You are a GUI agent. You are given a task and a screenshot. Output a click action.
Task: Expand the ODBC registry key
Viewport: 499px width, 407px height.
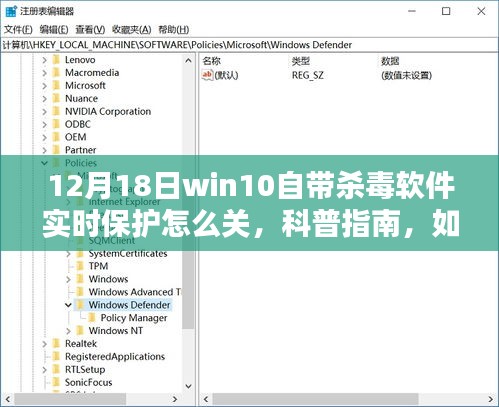(x=44, y=124)
